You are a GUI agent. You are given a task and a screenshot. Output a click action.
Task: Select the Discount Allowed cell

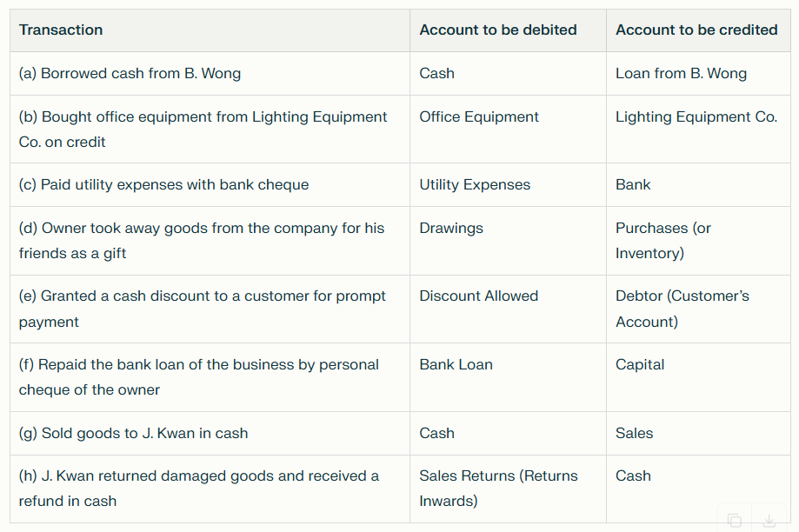click(479, 296)
